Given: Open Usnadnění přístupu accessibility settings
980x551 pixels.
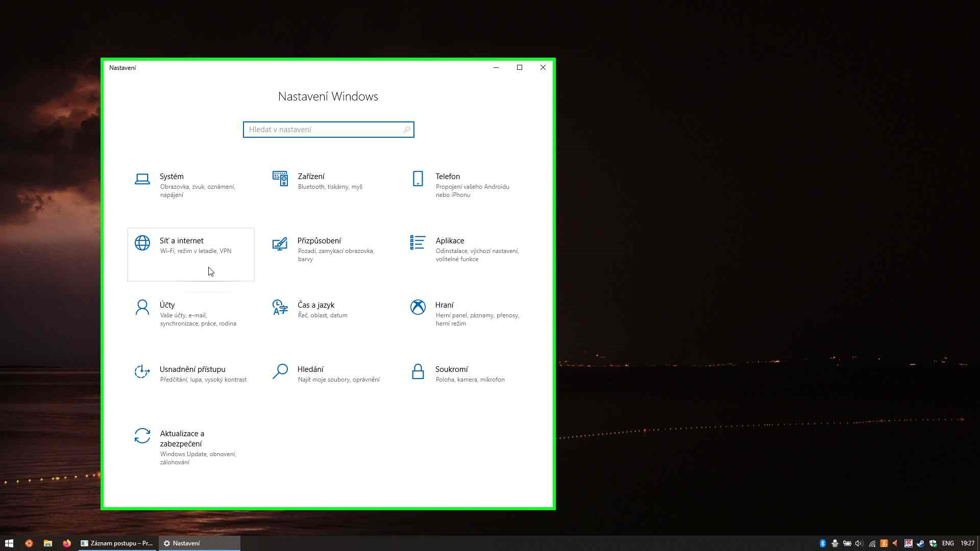Looking at the screenshot, I should pos(191,383).
